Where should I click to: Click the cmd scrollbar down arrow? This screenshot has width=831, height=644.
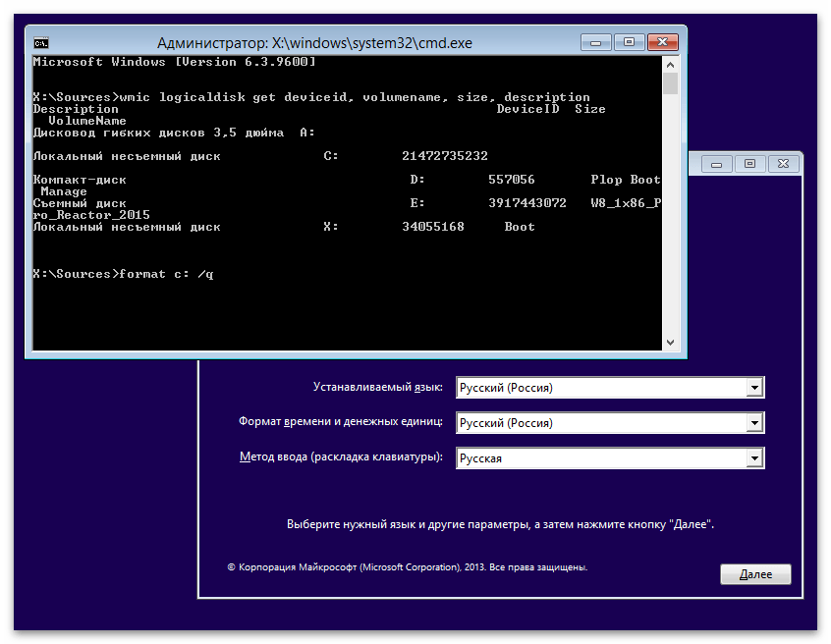(x=670, y=342)
